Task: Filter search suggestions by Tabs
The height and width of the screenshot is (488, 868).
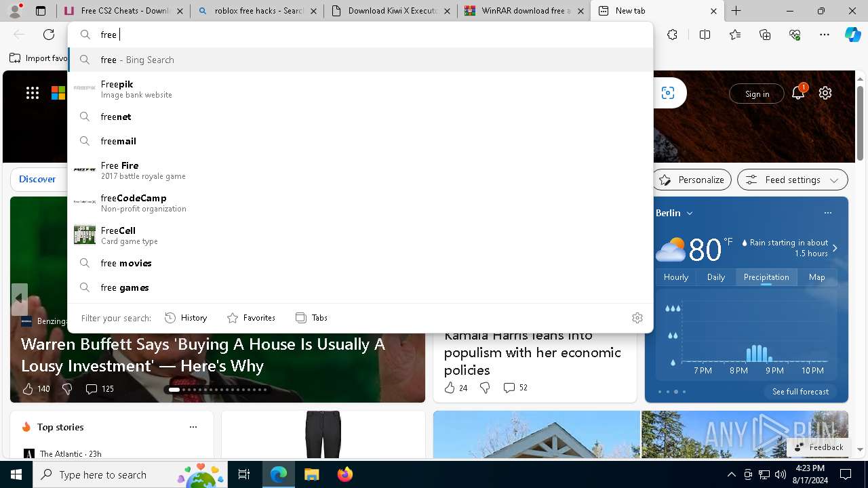Action: (311, 318)
